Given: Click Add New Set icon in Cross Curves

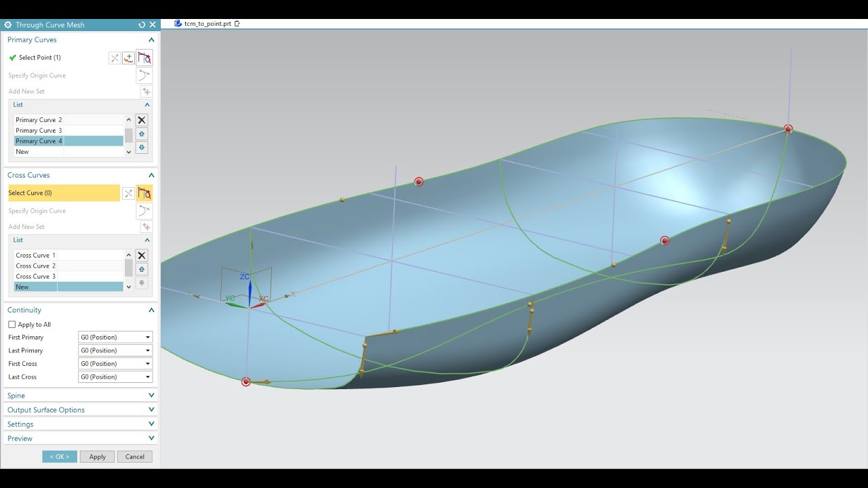Looking at the screenshot, I should coord(146,227).
